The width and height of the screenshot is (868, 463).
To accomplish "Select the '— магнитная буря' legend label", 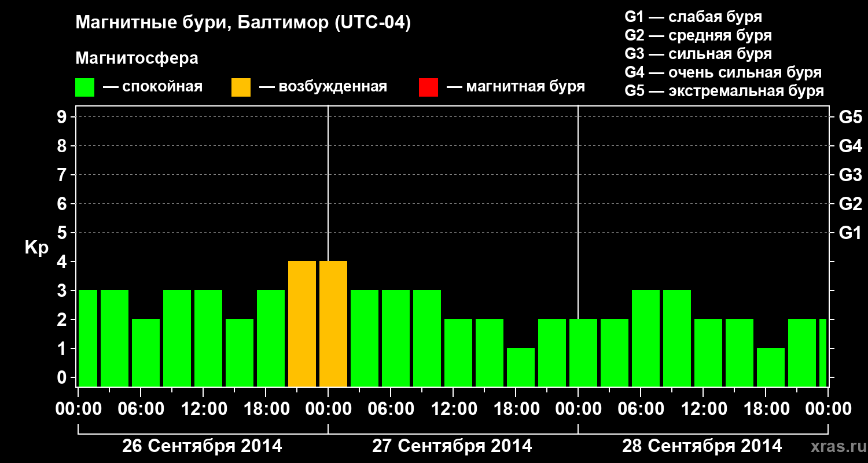I will click(x=516, y=87).
